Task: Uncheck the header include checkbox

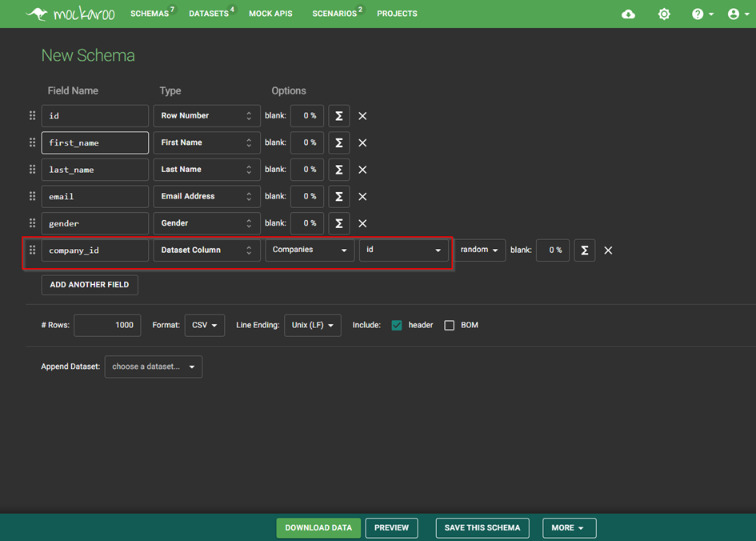Action: [397, 325]
